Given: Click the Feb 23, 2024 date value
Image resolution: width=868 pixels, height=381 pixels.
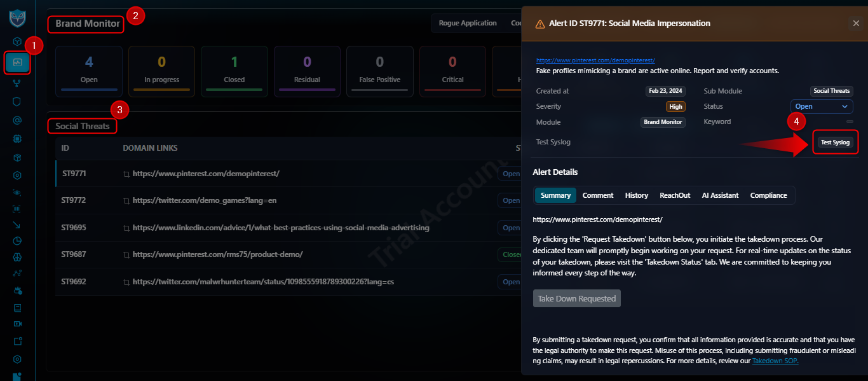Looking at the screenshot, I should (x=665, y=91).
